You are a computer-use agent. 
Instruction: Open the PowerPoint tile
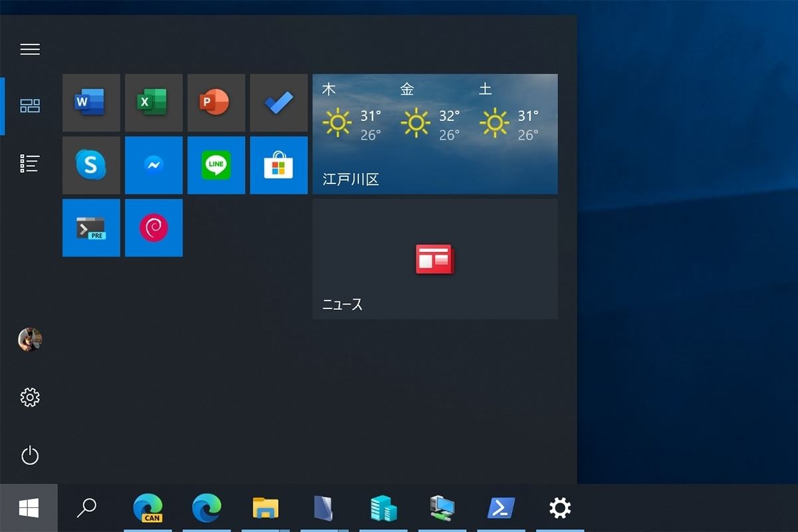click(x=216, y=102)
